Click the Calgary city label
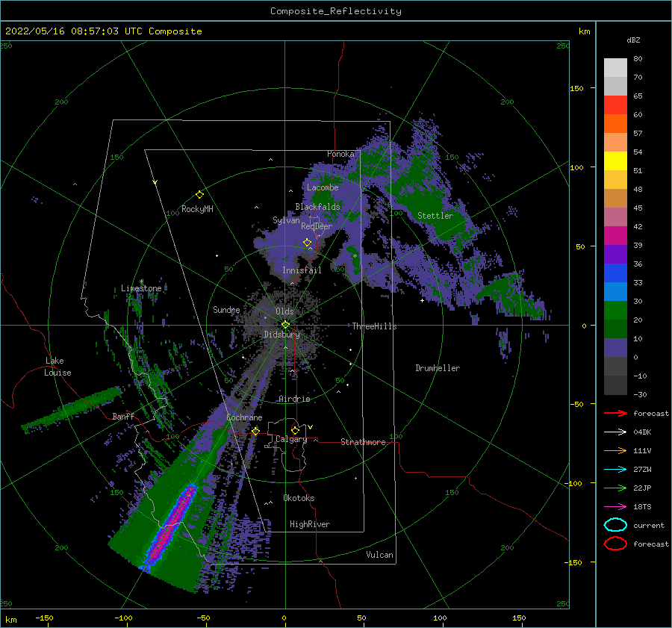The width and height of the screenshot is (672, 628). (x=291, y=439)
